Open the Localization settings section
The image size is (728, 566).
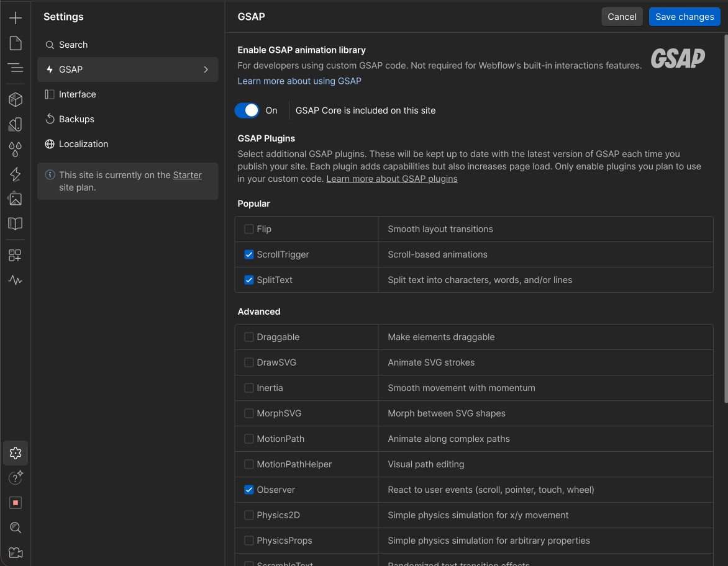(128, 144)
